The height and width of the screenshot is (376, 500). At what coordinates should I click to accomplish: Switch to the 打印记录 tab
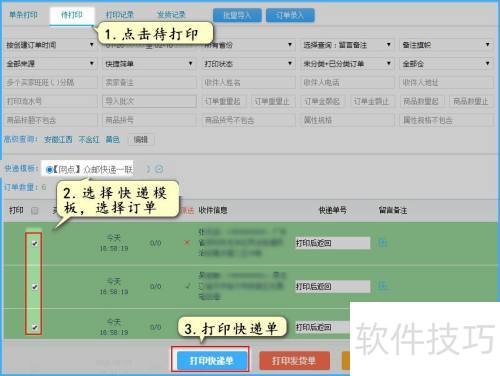click(120, 15)
